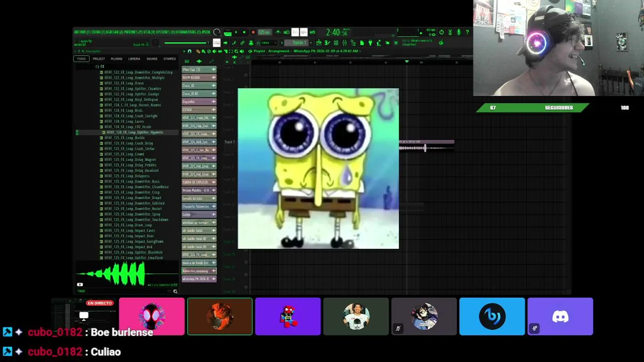Screen dimensions: 644x362
Task: Switch to SOUNDS browser tab
Action: tap(152, 59)
